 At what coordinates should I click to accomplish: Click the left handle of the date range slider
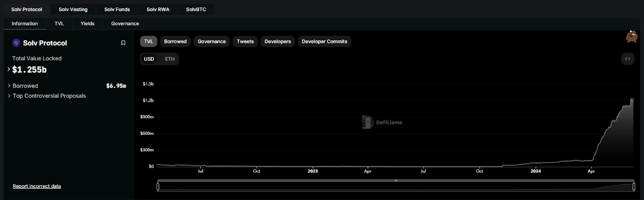pyautogui.click(x=158, y=186)
